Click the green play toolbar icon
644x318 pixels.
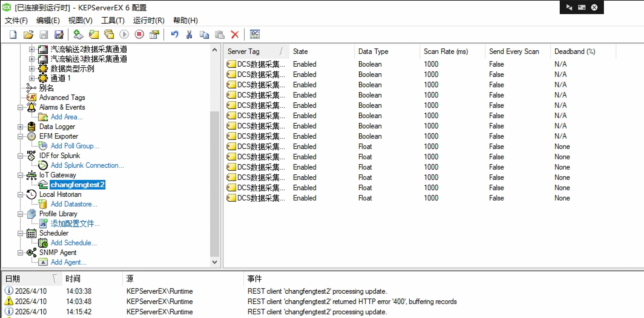[x=124, y=34]
